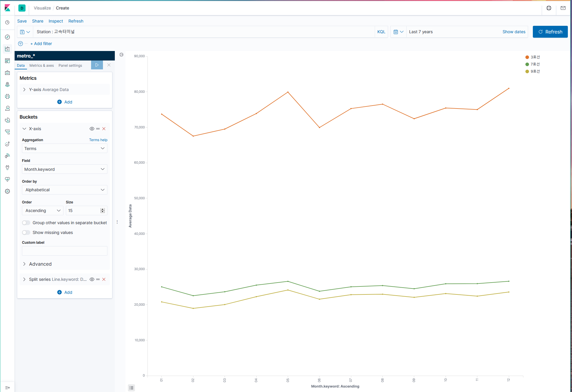The image size is (572, 392).
Task: Toggle the legend list icon
Action: pos(131,388)
